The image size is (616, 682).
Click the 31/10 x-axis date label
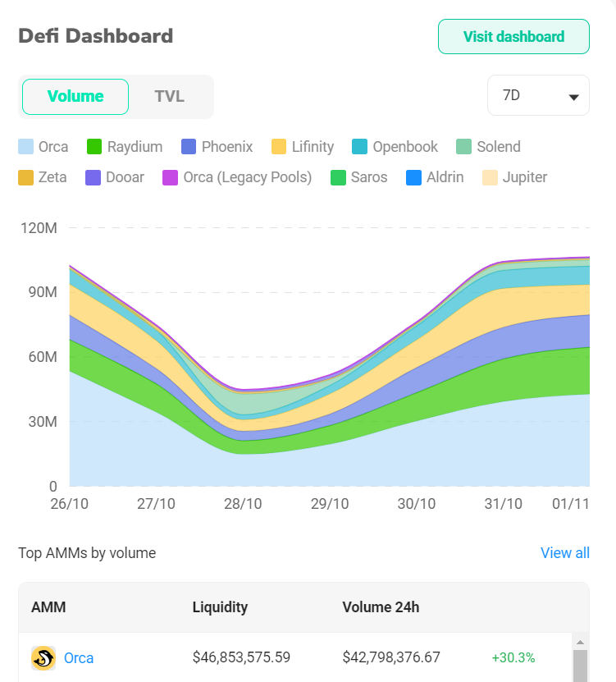(x=503, y=504)
